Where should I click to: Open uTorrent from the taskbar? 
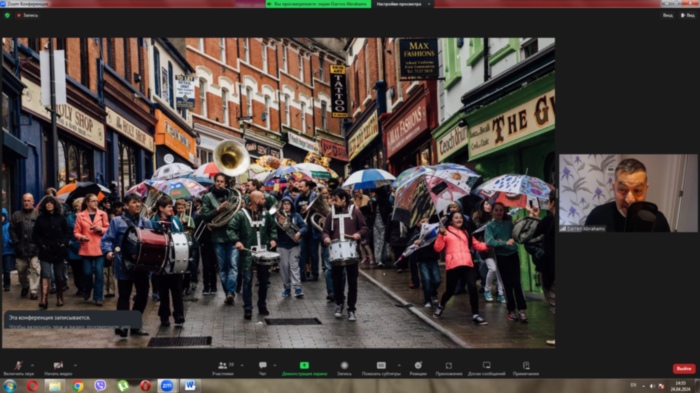(123, 385)
